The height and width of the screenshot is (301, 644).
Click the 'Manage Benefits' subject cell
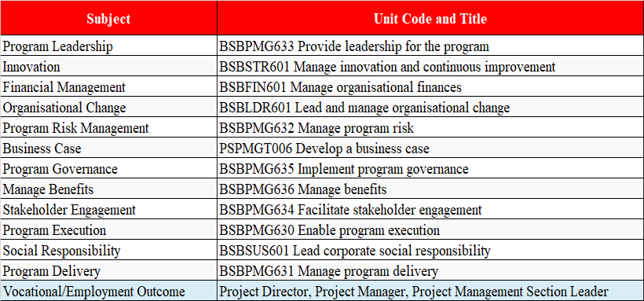click(x=108, y=189)
